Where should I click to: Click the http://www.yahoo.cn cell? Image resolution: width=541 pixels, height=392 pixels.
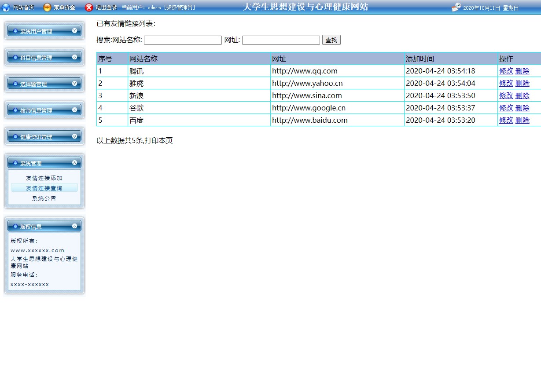[x=337, y=83]
